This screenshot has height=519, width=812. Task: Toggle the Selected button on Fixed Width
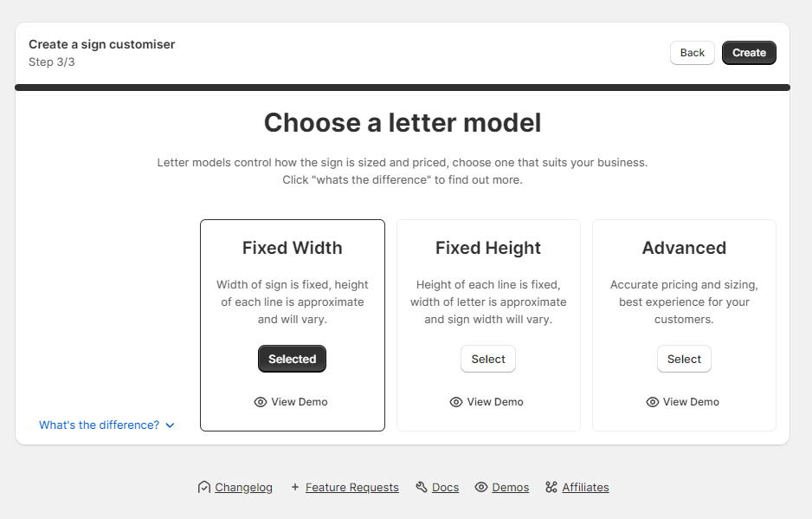click(x=292, y=359)
